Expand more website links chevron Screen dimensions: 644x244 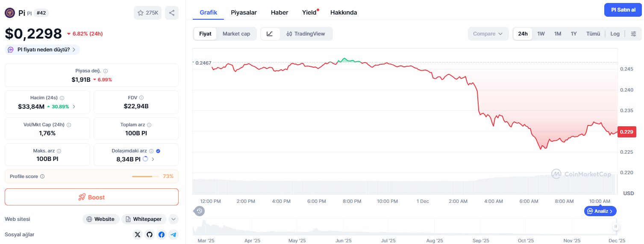173,219
